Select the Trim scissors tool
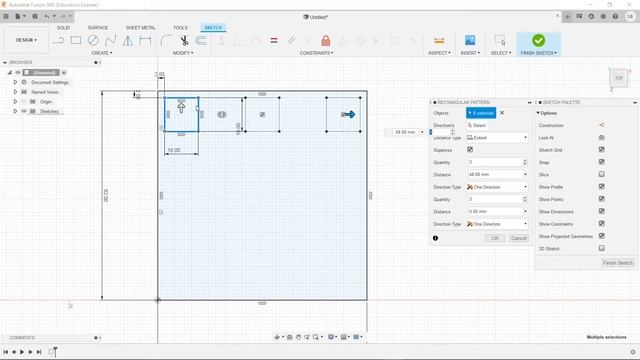Screen dimensions: 640x360 pyautogui.click(x=184, y=40)
